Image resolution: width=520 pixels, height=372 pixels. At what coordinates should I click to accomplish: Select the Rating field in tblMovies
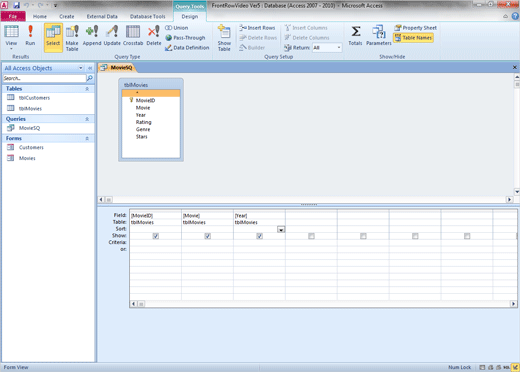tap(143, 122)
